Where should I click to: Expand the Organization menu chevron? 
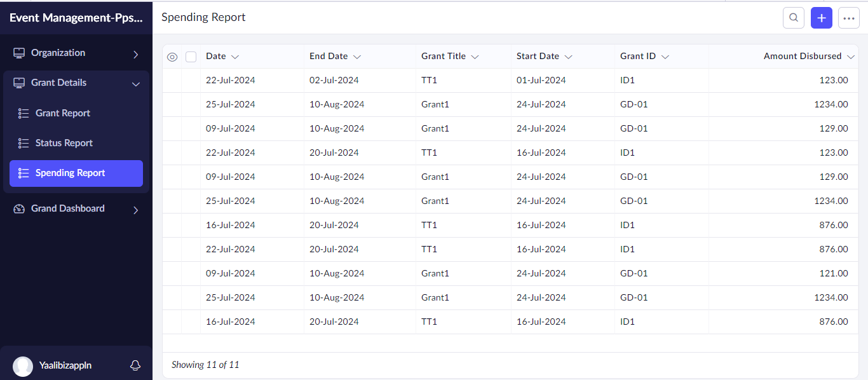[135, 54]
